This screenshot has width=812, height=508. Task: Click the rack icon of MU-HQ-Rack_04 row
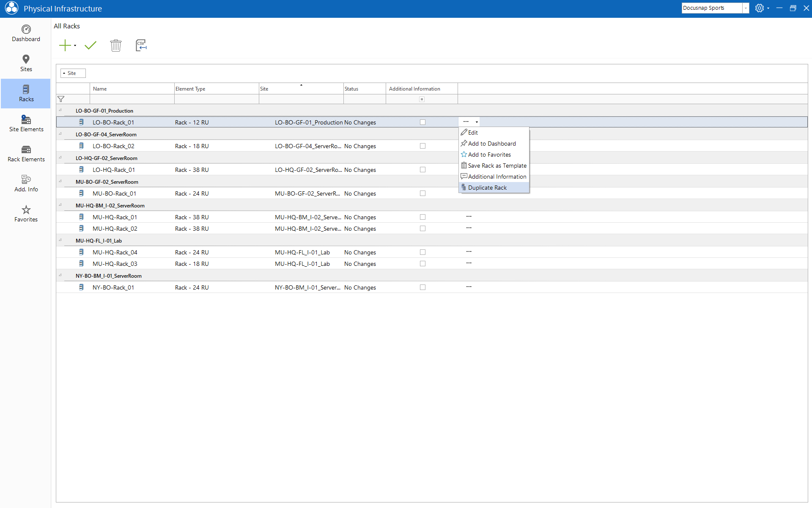point(81,252)
